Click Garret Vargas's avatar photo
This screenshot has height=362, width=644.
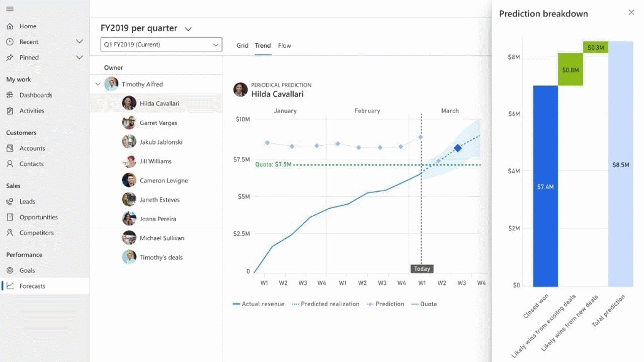point(129,123)
